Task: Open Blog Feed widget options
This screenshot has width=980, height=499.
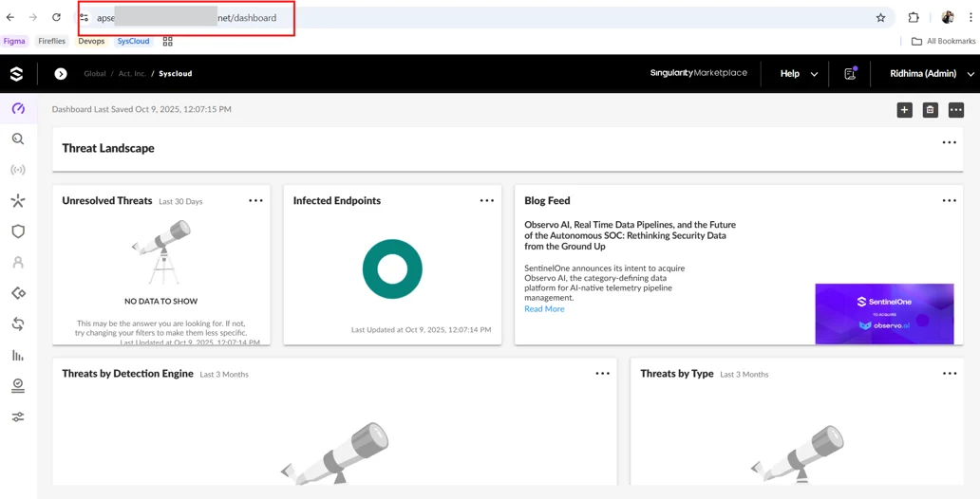Action: (x=949, y=200)
